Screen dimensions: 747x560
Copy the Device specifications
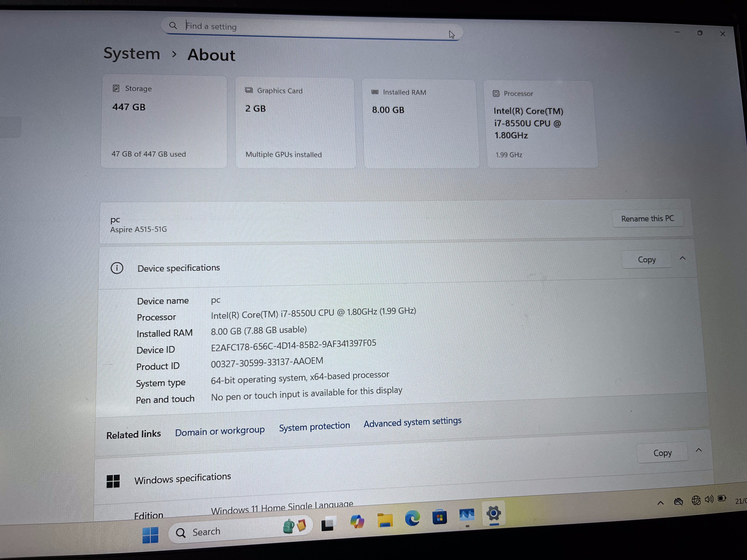(x=646, y=260)
